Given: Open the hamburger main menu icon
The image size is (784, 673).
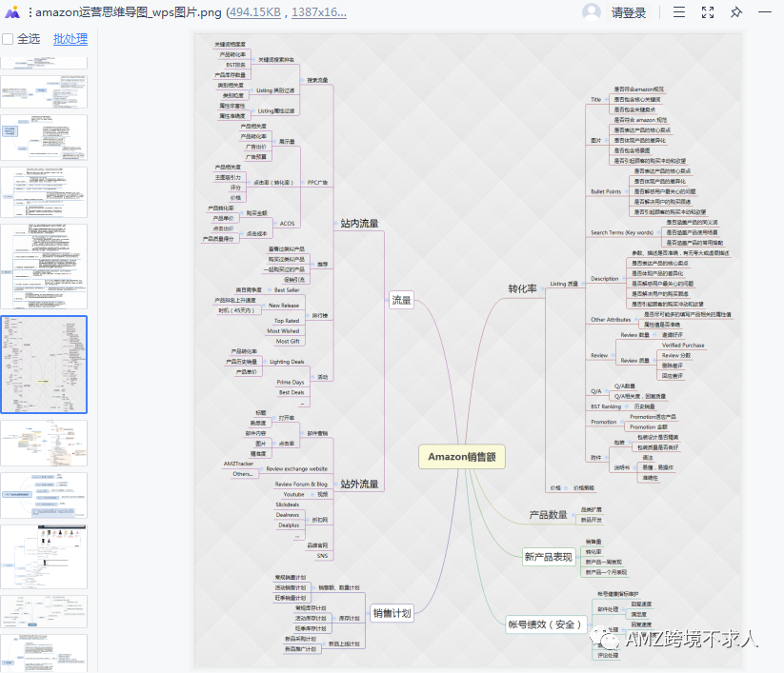Looking at the screenshot, I should tap(679, 12).
